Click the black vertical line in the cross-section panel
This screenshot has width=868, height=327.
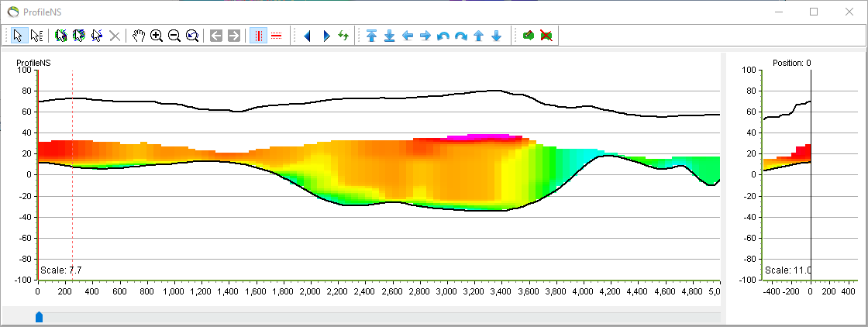[811, 175]
